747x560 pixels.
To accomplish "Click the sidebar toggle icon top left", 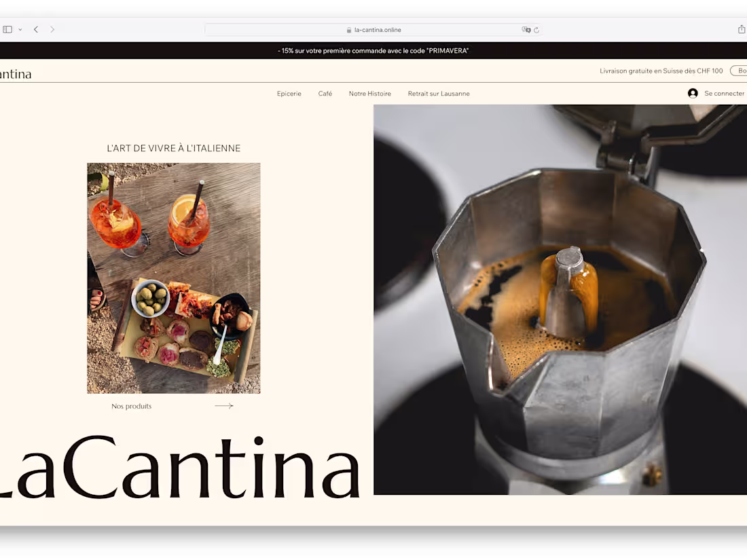I will click(7, 29).
